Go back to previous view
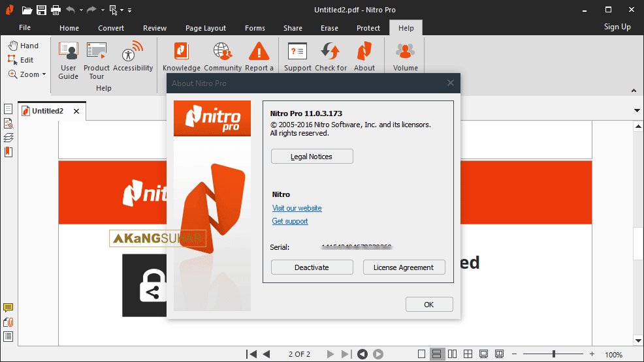Screen dimensions: 644x362 [x=362, y=354]
